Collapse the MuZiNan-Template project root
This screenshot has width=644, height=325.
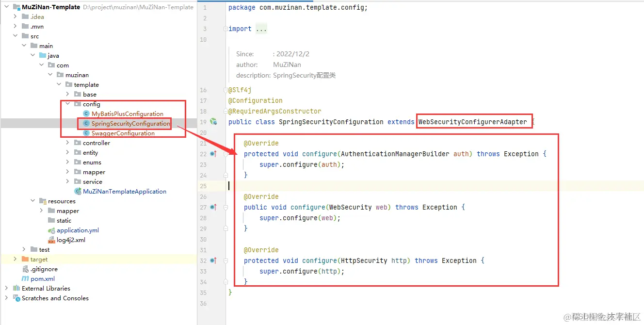pos(7,7)
